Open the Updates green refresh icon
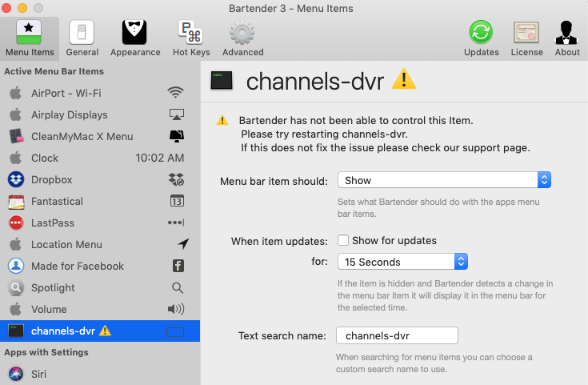 pyautogui.click(x=481, y=33)
